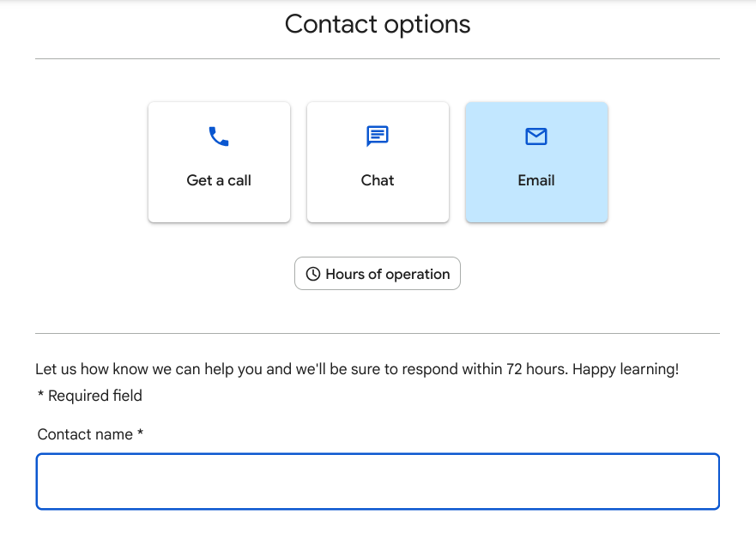This screenshot has width=756, height=533.
Task: Click the "Hours of operation" label text
Action: tap(388, 274)
